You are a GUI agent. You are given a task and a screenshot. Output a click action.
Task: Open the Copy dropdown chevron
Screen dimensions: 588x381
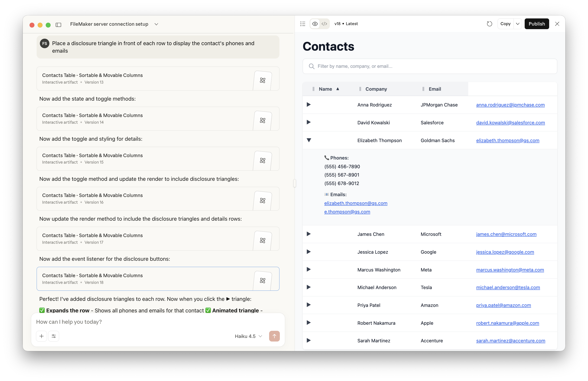pos(518,24)
